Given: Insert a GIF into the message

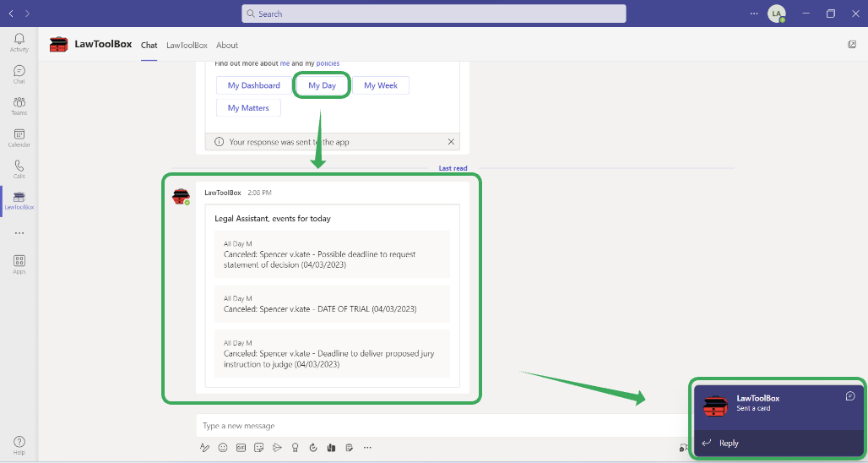Looking at the screenshot, I should 241,448.
